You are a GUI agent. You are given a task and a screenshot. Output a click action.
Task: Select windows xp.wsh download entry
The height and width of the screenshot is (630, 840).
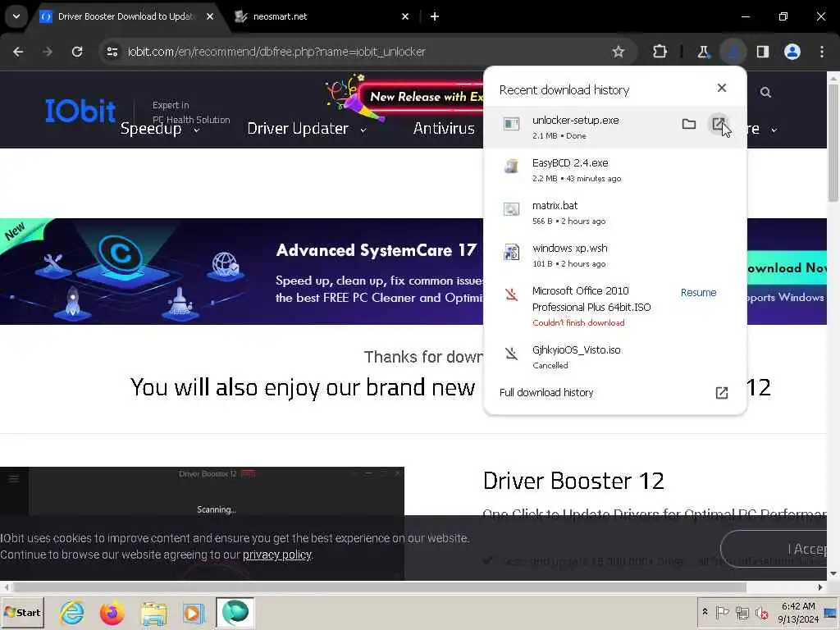(614, 255)
